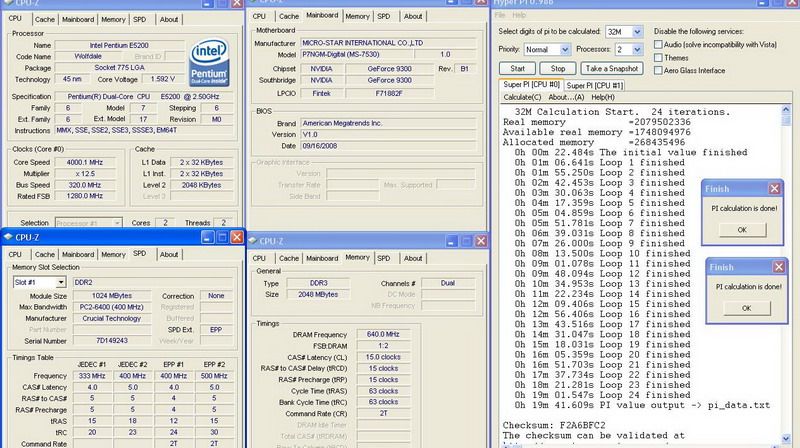Click motherboard model P7NGM-Digital (MS-7530)

(x=356, y=54)
